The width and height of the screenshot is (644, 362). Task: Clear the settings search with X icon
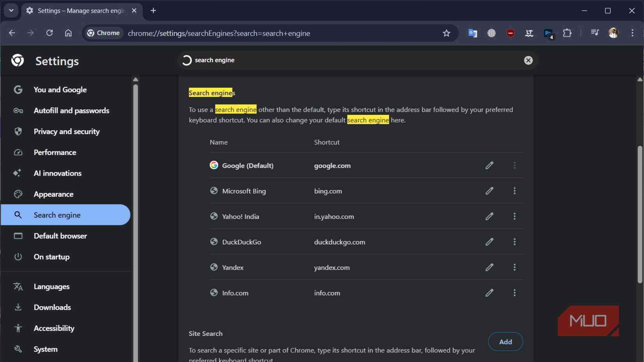coord(528,60)
